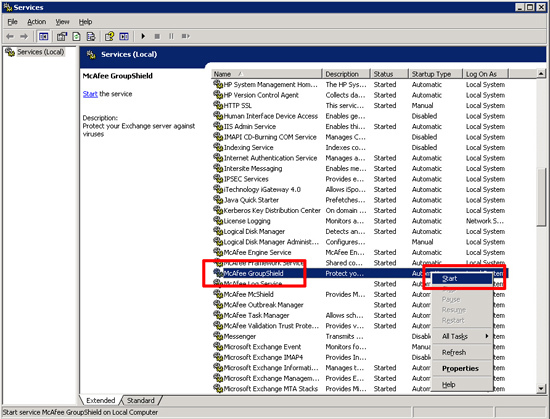
Task: Click the Restart Service toolbar icon
Action: click(x=186, y=36)
